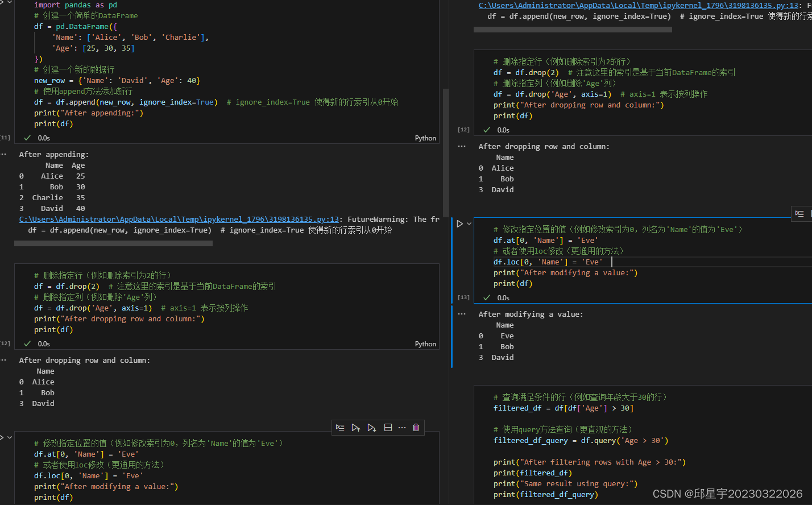Screen dimensions: 812x505
Task: Delete cell using trash icon
Action: (x=416, y=428)
